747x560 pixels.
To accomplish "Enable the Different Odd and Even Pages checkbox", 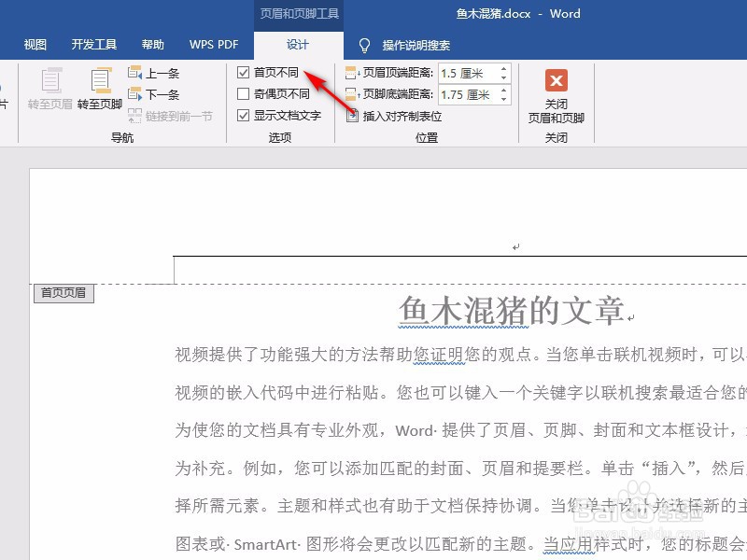I will click(242, 93).
